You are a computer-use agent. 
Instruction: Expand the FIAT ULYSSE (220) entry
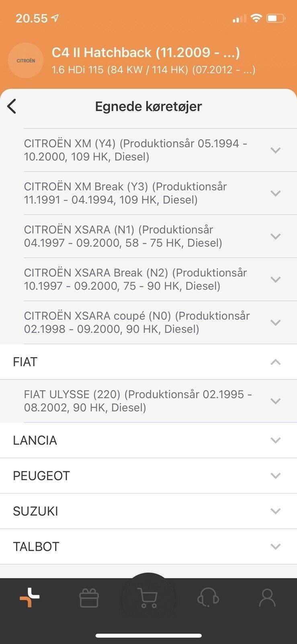coord(275,401)
